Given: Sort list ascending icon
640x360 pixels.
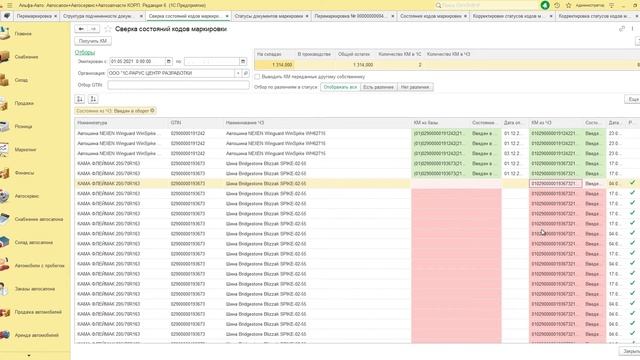Looking at the screenshot, I should 80,99.
